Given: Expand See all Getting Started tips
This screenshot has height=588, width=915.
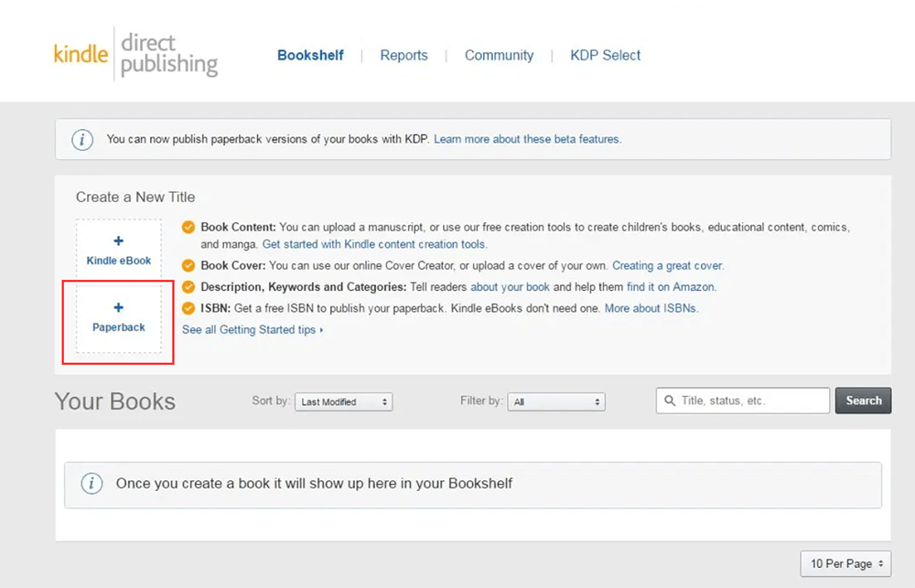Looking at the screenshot, I should point(252,329).
